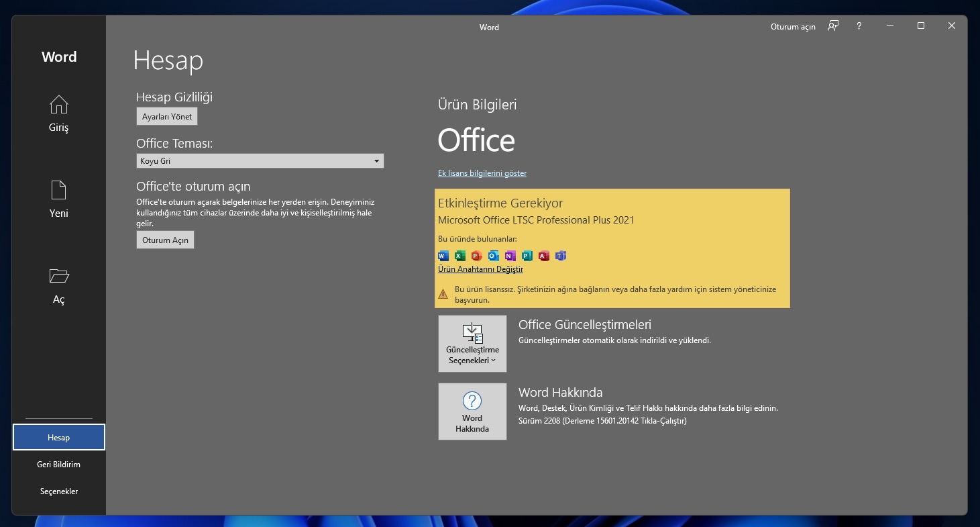Click the Word Hakkında button with question mark
This screenshot has height=527, width=980.
pyautogui.click(x=472, y=412)
